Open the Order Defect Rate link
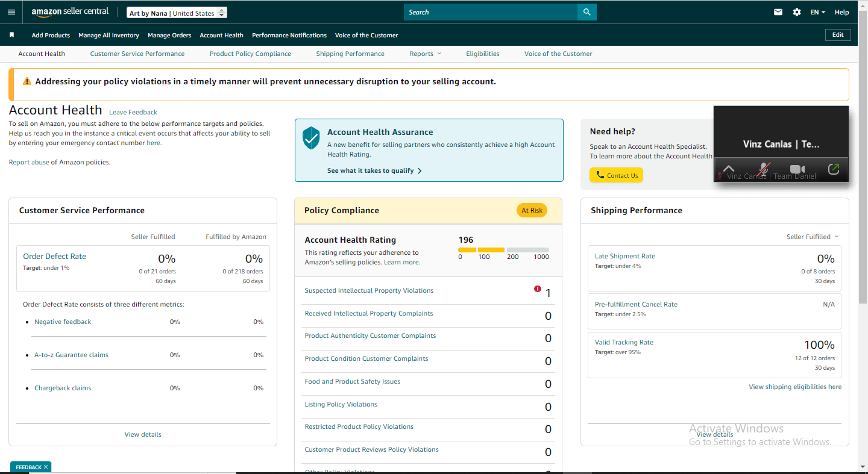The height and width of the screenshot is (474, 868). 55,256
